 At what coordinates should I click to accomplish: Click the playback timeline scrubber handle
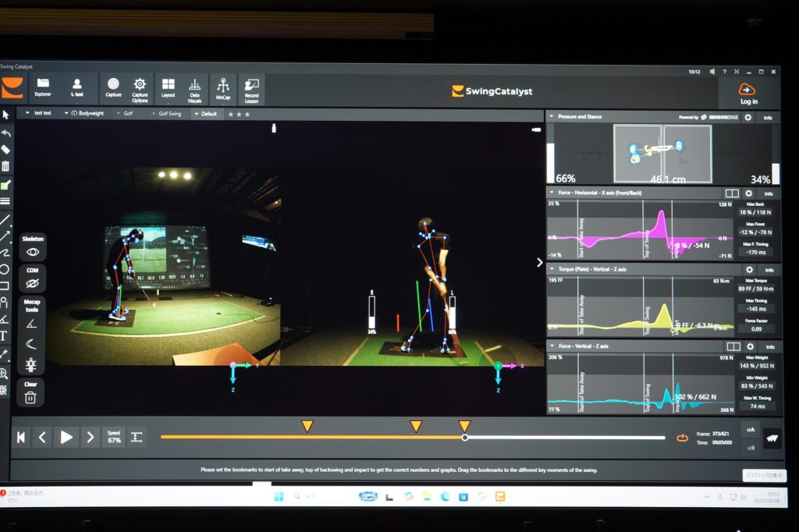(465, 438)
